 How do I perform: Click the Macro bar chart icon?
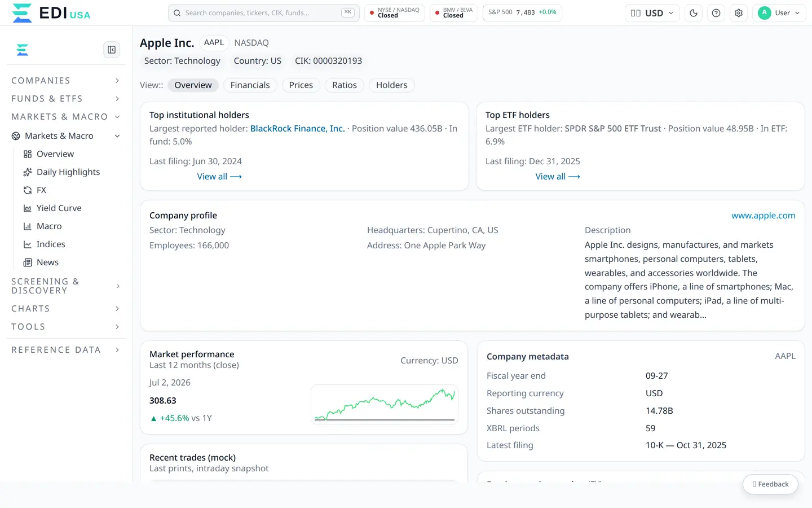coord(28,226)
